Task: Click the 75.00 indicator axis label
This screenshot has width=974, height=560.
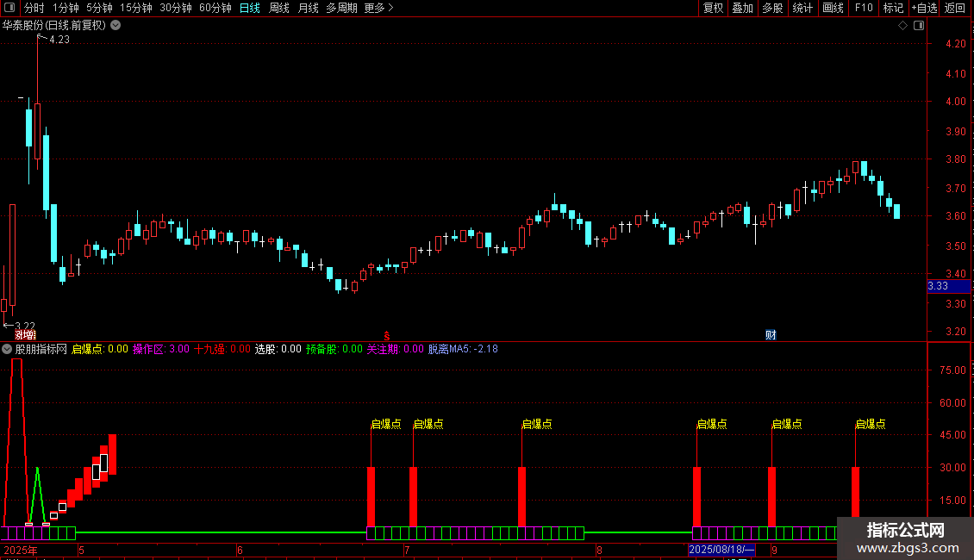Action: (x=952, y=370)
